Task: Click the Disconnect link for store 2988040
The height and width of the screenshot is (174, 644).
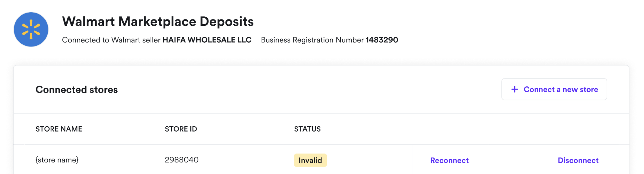Action: [x=578, y=160]
